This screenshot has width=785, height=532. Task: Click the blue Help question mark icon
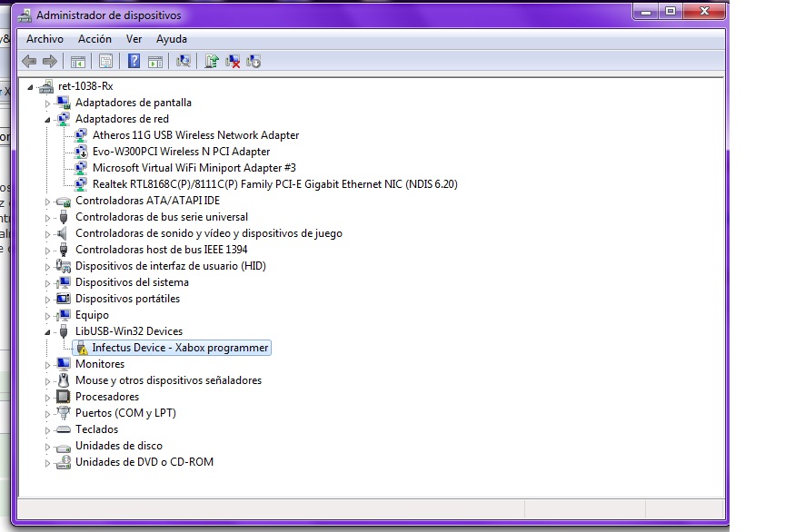pos(134,61)
